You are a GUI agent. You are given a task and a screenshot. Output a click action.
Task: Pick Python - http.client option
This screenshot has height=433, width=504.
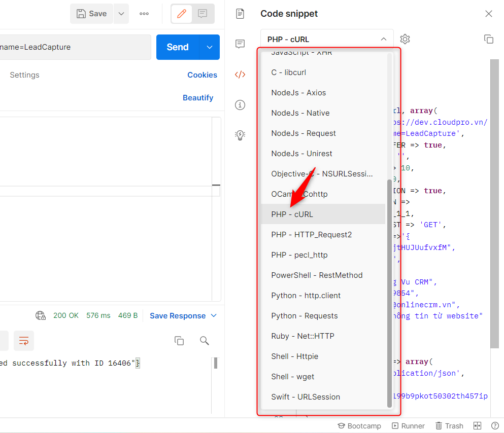coord(323,295)
